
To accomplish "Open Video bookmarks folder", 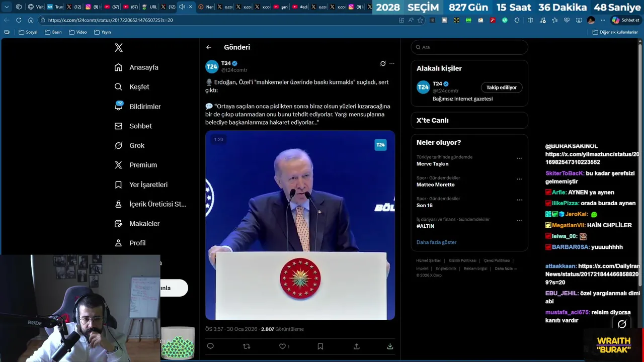I will click(x=77, y=32).
